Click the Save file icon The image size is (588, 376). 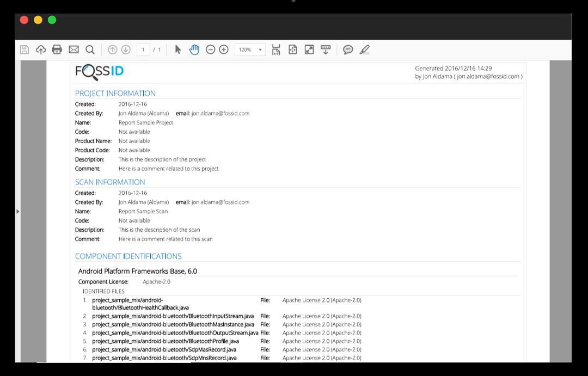(24, 50)
